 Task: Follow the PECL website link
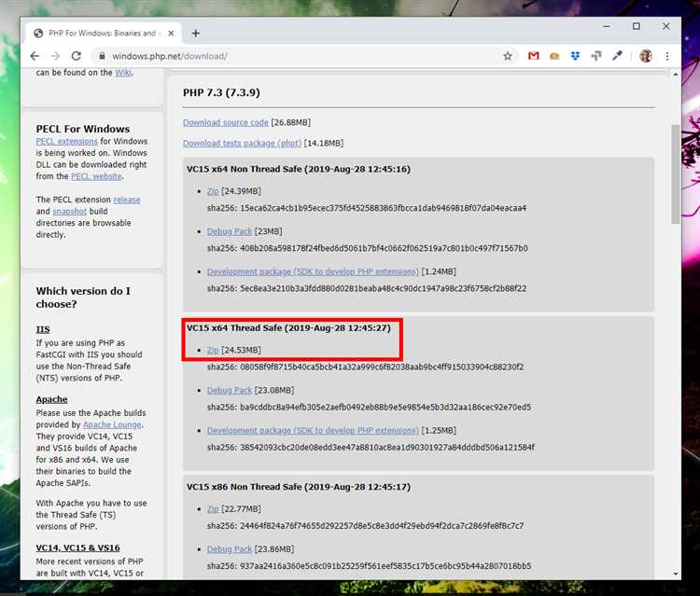96,176
